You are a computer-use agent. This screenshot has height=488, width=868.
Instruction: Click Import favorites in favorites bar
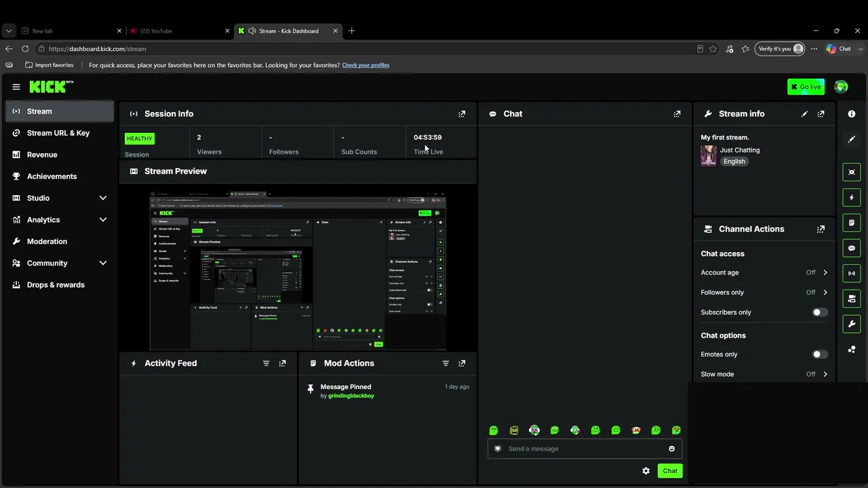coord(49,65)
